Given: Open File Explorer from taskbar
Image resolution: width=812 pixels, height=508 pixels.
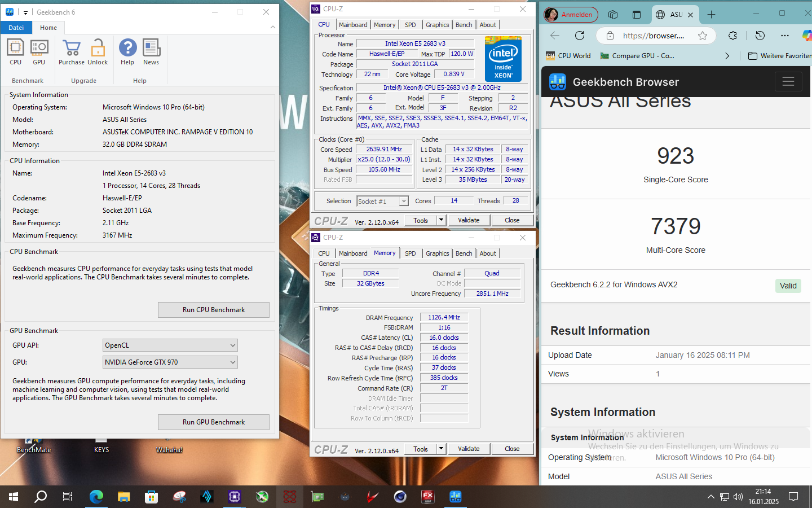Looking at the screenshot, I should (x=123, y=497).
